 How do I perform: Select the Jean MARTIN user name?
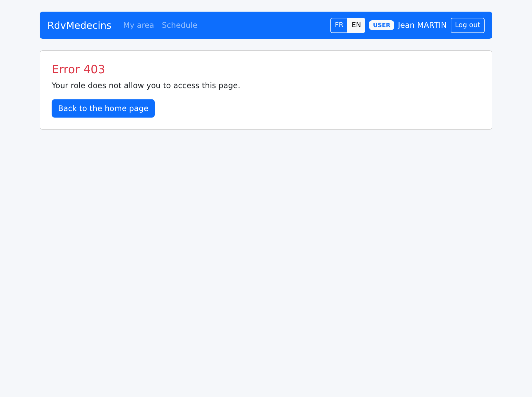pyautogui.click(x=422, y=25)
